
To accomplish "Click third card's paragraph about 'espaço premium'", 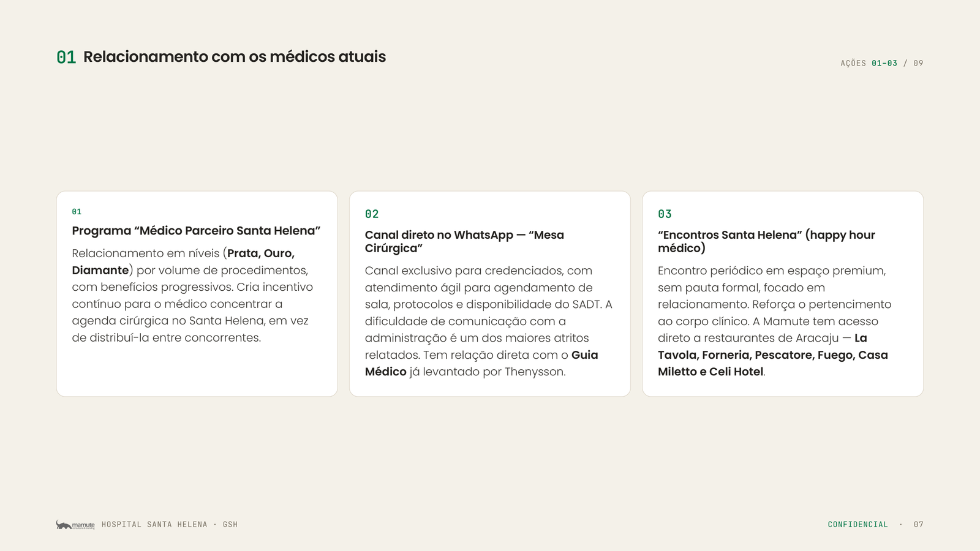I will [774, 321].
